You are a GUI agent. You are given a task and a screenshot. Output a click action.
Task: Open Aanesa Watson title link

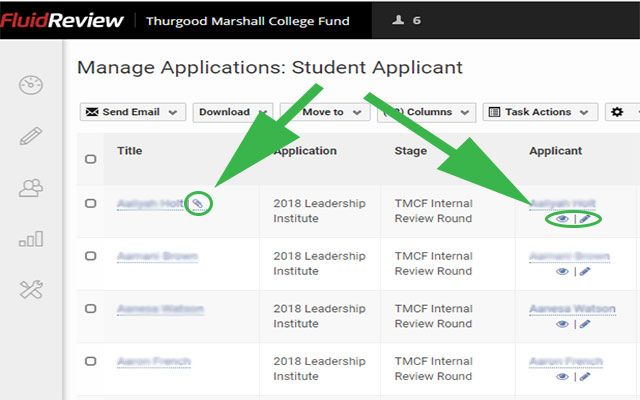click(x=160, y=309)
